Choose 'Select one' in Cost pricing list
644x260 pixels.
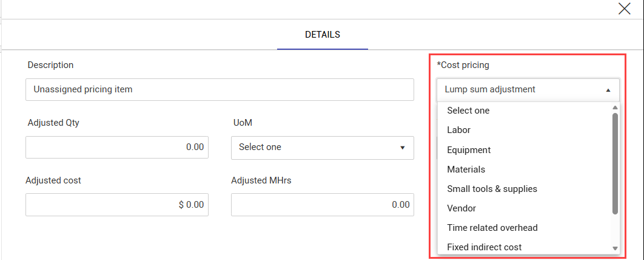pos(468,111)
